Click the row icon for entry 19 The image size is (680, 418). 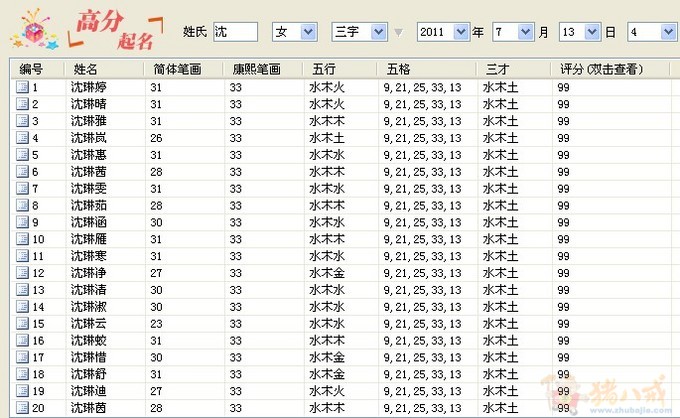pyautogui.click(x=23, y=391)
